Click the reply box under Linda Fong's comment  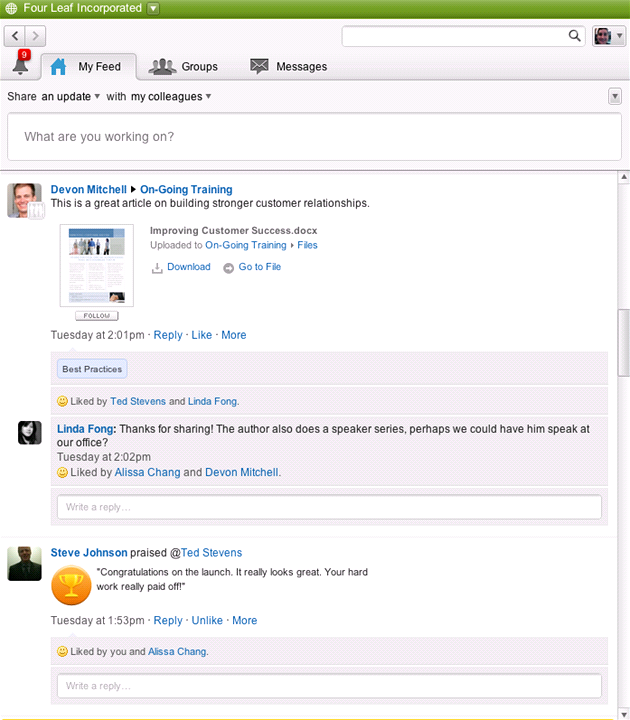329,507
